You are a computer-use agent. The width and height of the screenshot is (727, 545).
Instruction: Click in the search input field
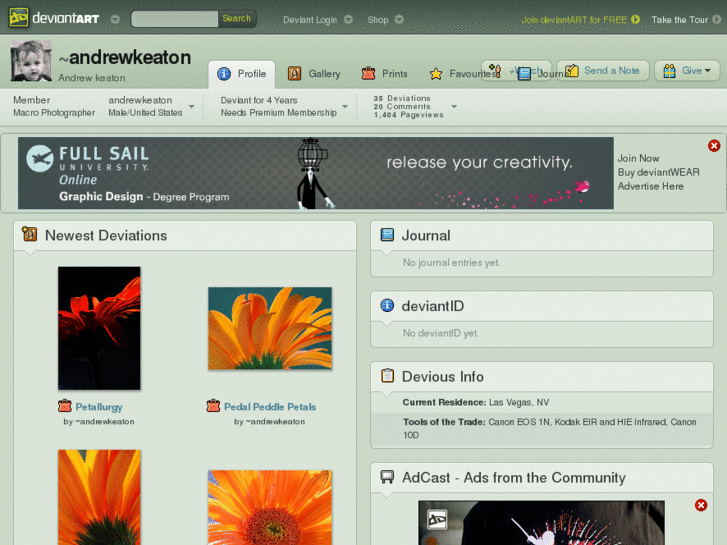pyautogui.click(x=174, y=19)
